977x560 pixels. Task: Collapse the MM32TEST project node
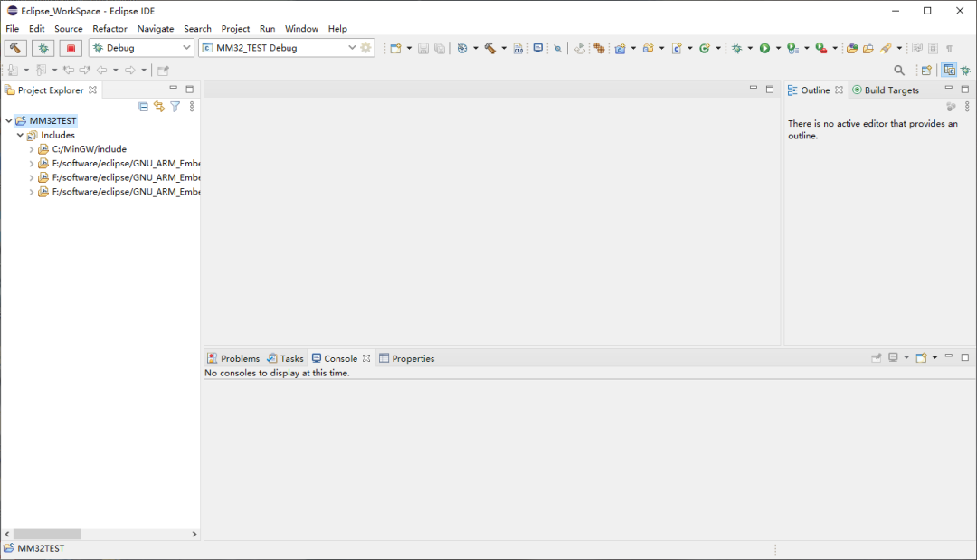pos(9,120)
